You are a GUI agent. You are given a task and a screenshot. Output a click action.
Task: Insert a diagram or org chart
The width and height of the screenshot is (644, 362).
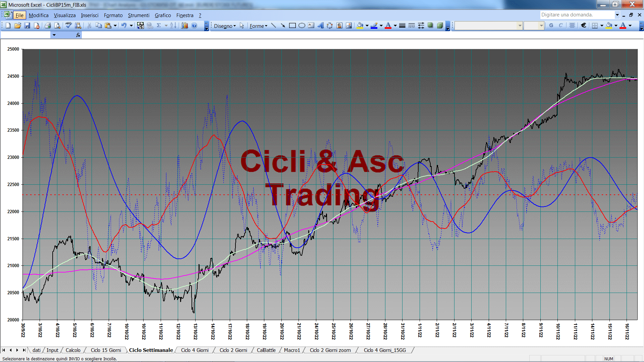[330, 25]
